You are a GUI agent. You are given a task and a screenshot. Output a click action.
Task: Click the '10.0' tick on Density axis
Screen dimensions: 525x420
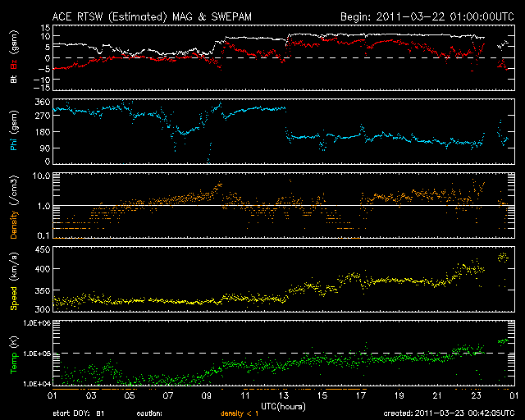click(x=41, y=176)
